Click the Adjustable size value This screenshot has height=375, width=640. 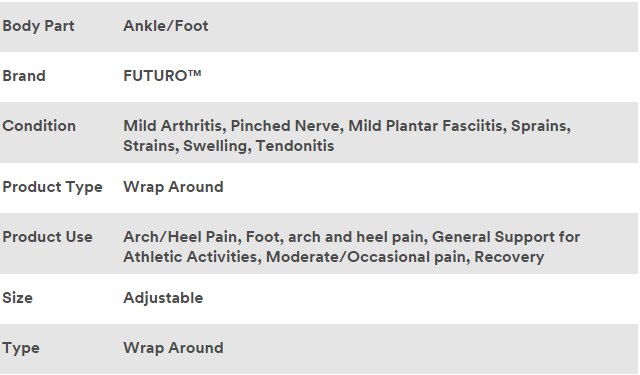pos(163,298)
